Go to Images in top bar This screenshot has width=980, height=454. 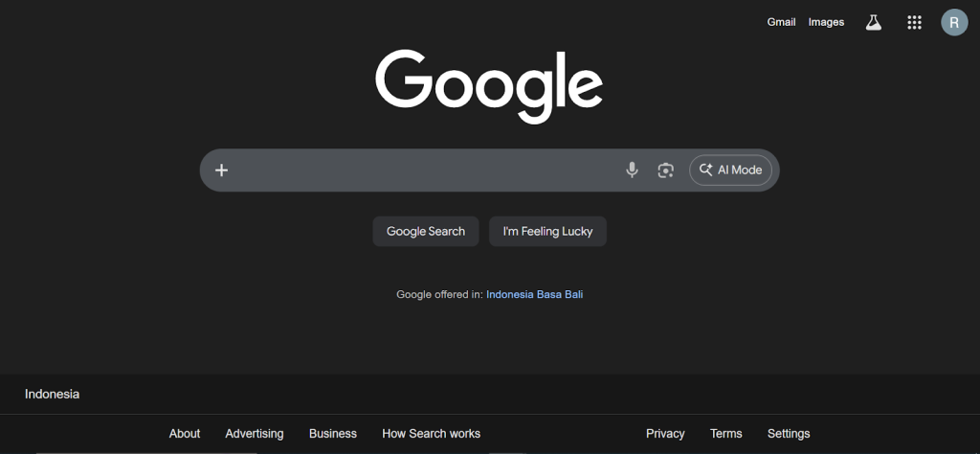click(826, 22)
